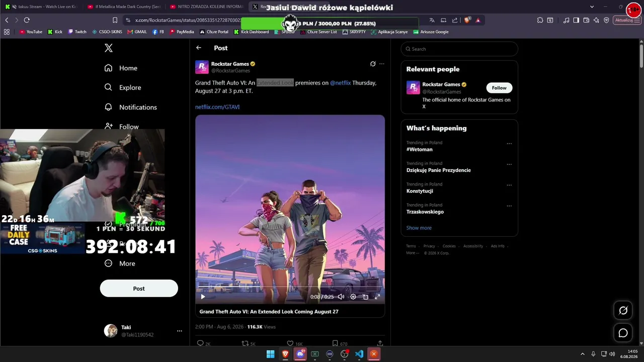Open the browser extensions puzzle icon
This screenshot has width=644, height=362.
[540, 20]
